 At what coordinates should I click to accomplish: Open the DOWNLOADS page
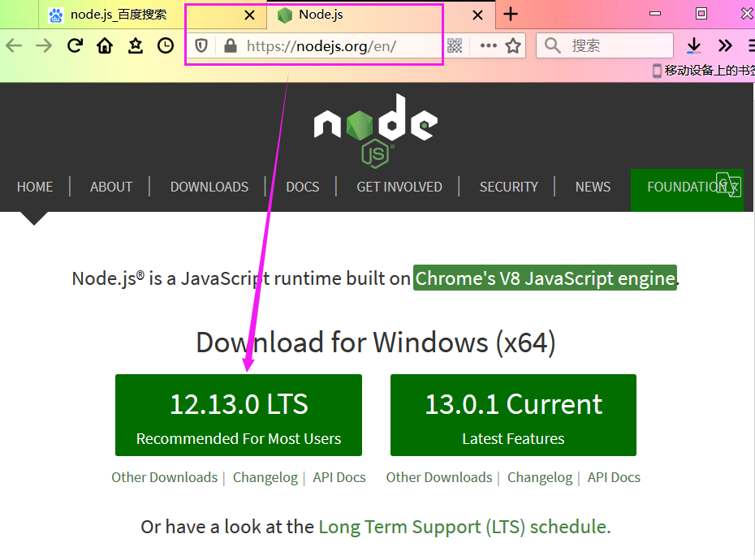(x=209, y=187)
